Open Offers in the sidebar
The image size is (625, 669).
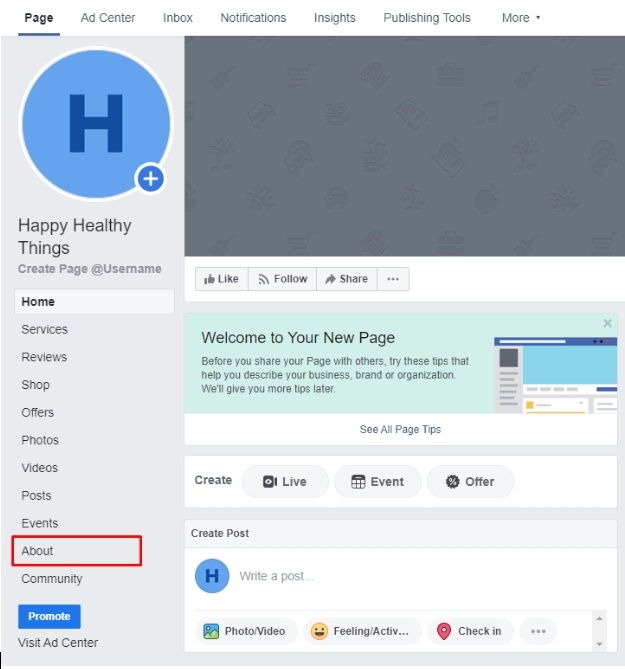point(38,413)
